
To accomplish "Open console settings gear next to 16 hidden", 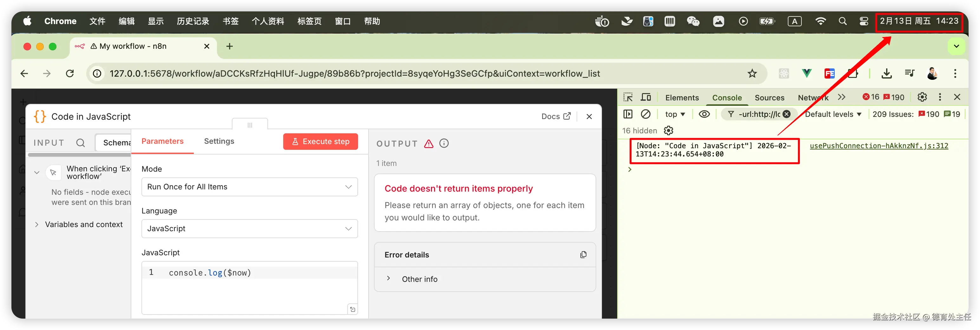I will pos(669,130).
